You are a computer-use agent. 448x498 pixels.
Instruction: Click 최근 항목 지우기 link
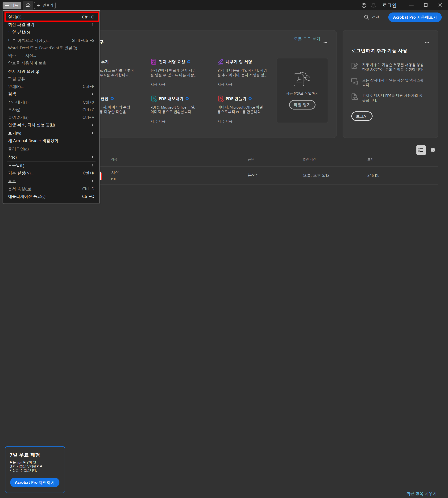click(x=421, y=493)
